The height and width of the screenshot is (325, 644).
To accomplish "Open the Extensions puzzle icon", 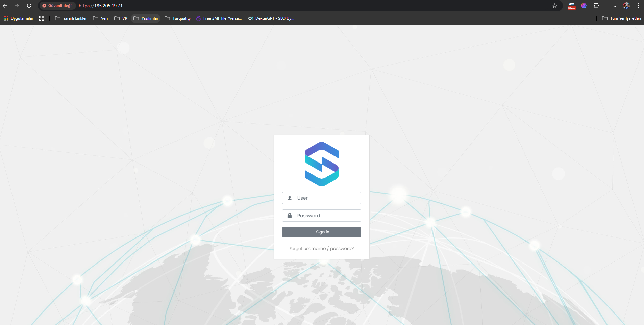I will tap(596, 6).
